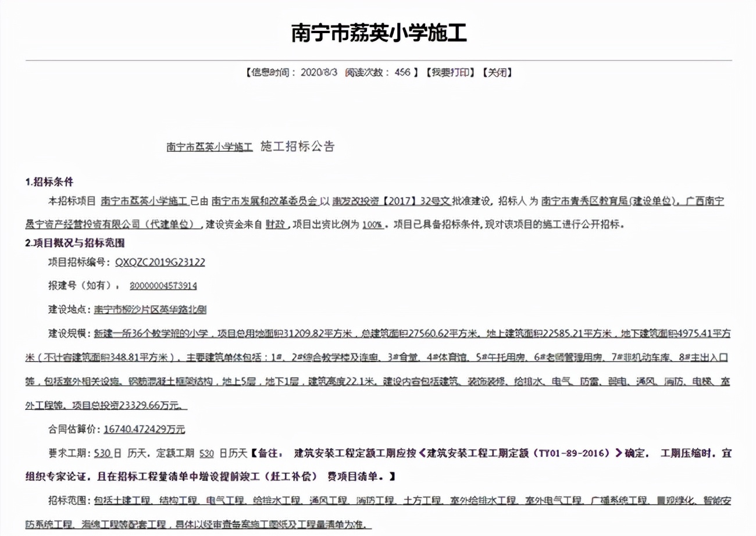Click registration number 30000004573914

click(163, 286)
